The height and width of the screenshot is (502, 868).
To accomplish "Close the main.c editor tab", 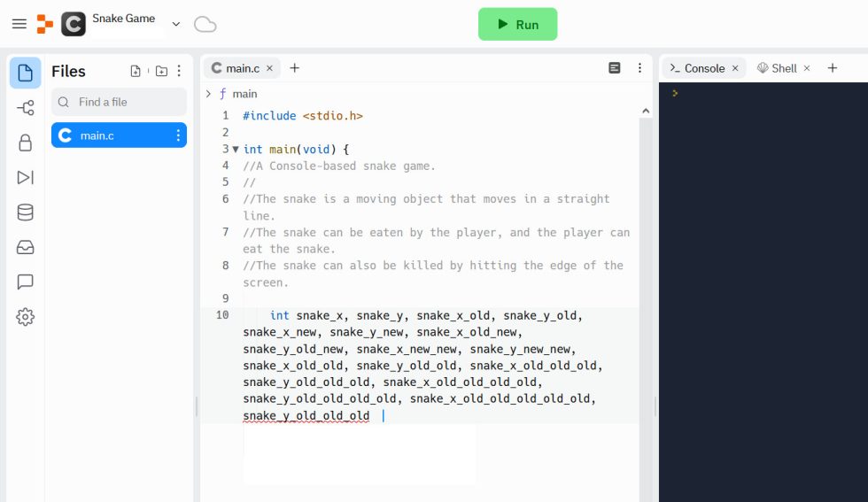I will (269, 68).
